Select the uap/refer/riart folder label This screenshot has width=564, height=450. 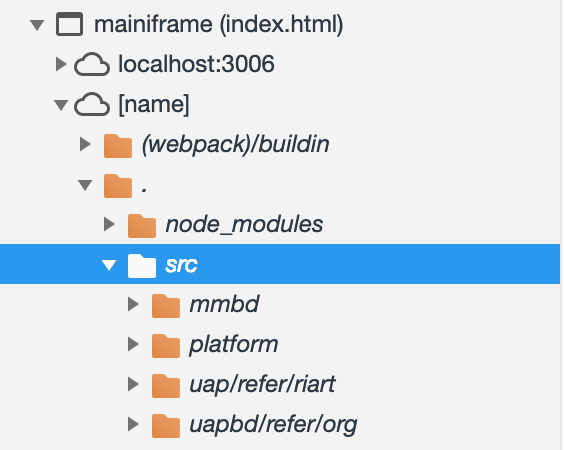pyautogui.click(x=262, y=384)
